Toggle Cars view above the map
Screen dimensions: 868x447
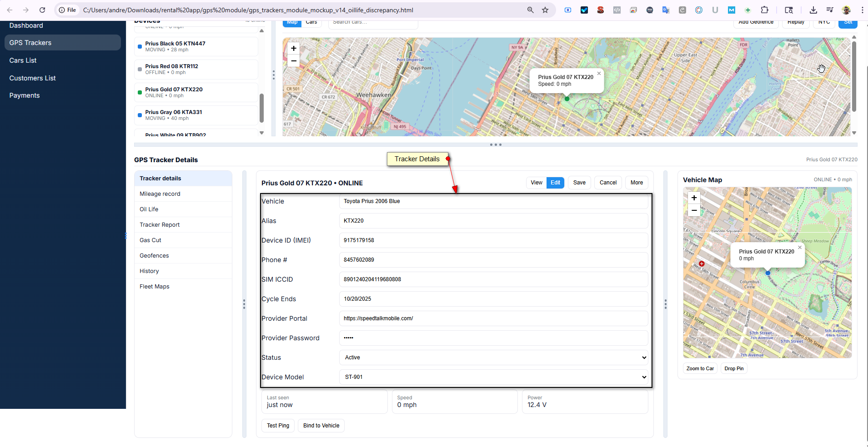coord(311,22)
